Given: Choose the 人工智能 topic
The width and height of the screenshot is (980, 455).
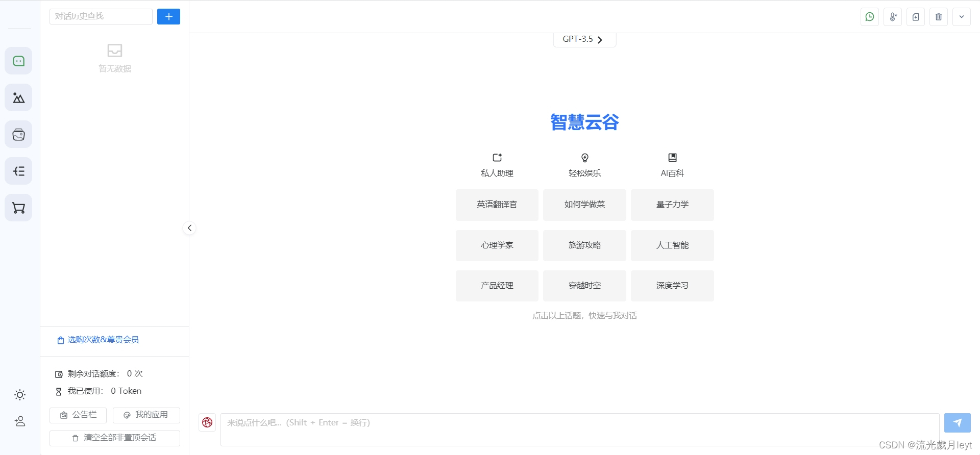Looking at the screenshot, I should tap(672, 245).
